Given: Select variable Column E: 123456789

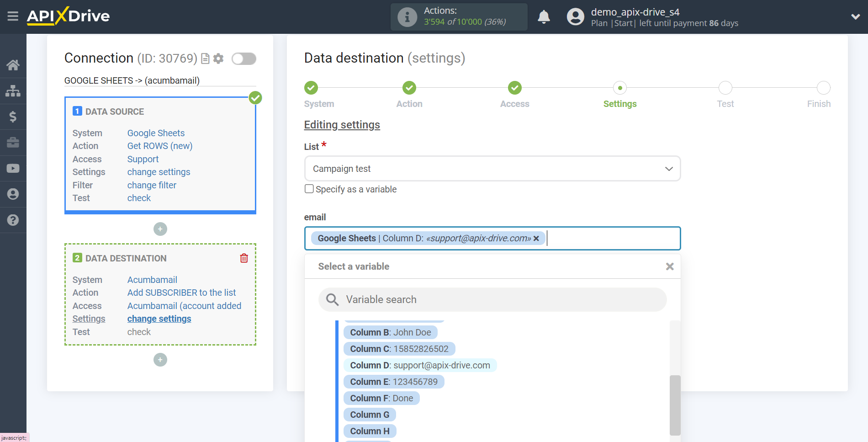Looking at the screenshot, I should point(394,382).
